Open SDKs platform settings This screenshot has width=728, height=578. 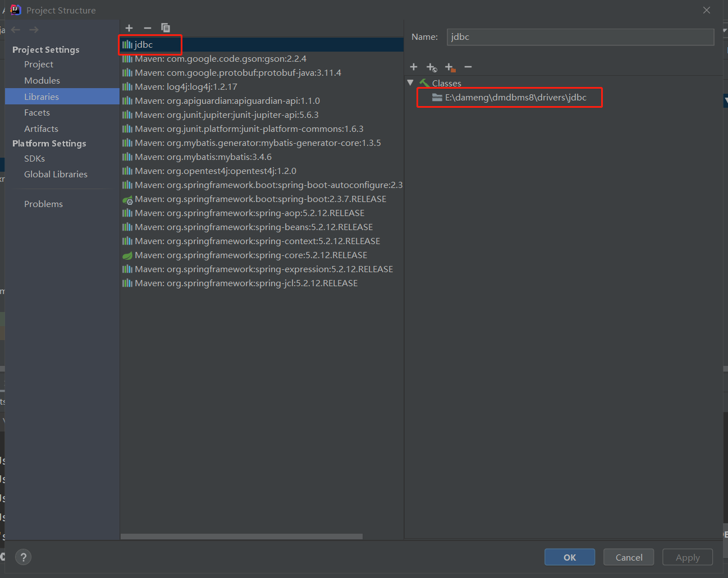coord(34,159)
